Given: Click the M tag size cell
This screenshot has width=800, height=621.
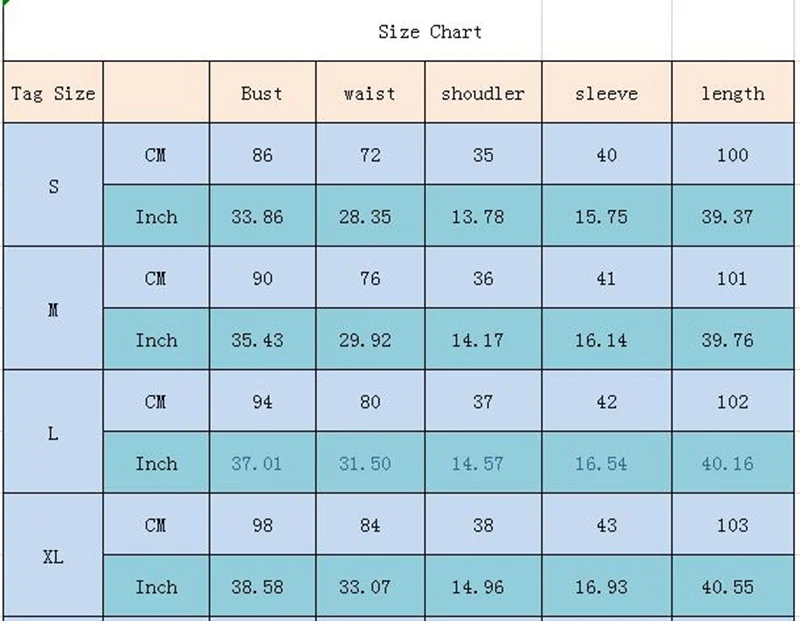Looking at the screenshot, I should [53, 308].
